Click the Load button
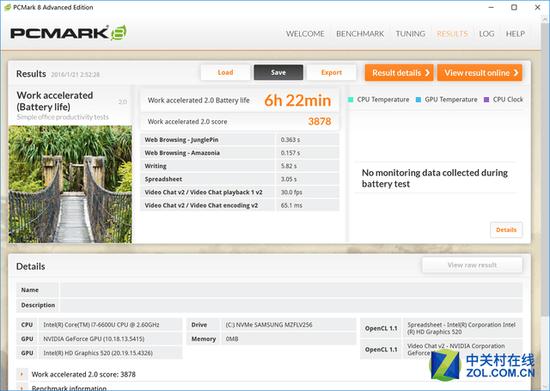The width and height of the screenshot is (550, 391). pos(225,72)
